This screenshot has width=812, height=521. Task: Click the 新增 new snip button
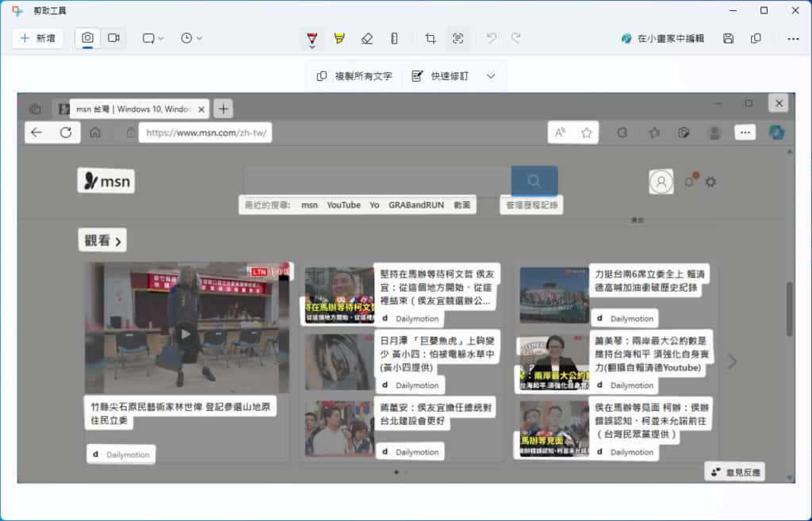click(37, 38)
